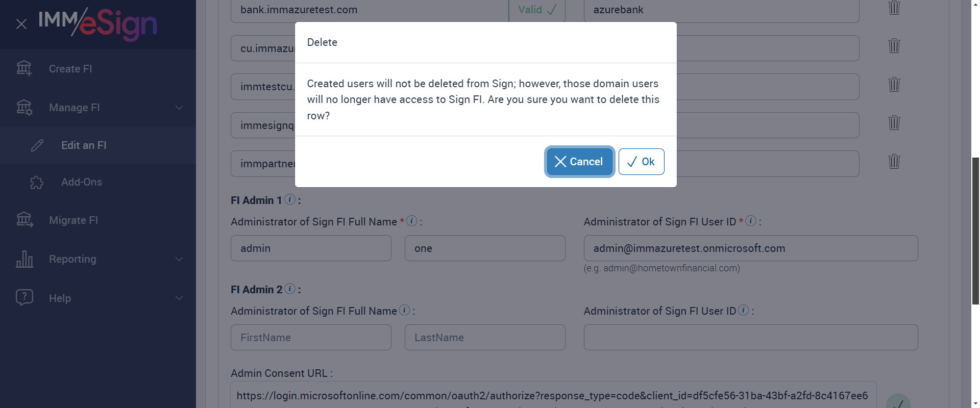Expand the Reporting menu chevron
980x408 pixels.
click(x=179, y=259)
